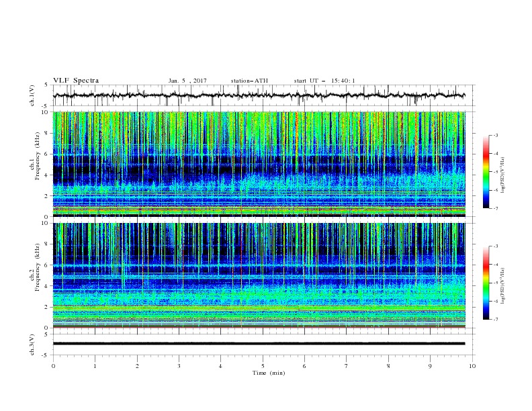Viewport: 532px width, 411px height.
Task: Click the 'VLF Spectra' title text
Action: [x=76, y=81]
